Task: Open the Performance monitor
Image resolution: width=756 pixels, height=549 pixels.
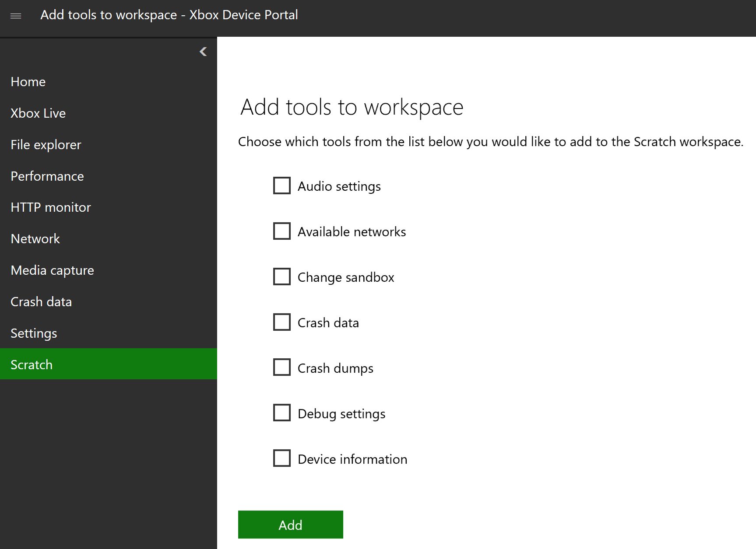Action: [x=47, y=176]
